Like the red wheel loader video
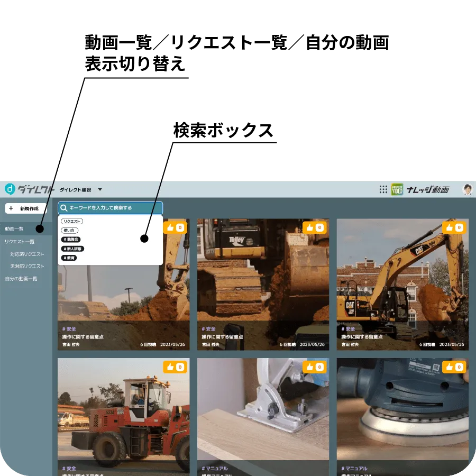The image size is (476, 476). click(x=175, y=367)
